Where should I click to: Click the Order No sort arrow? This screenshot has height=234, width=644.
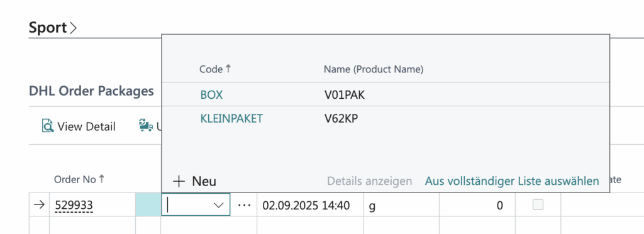click(x=102, y=179)
